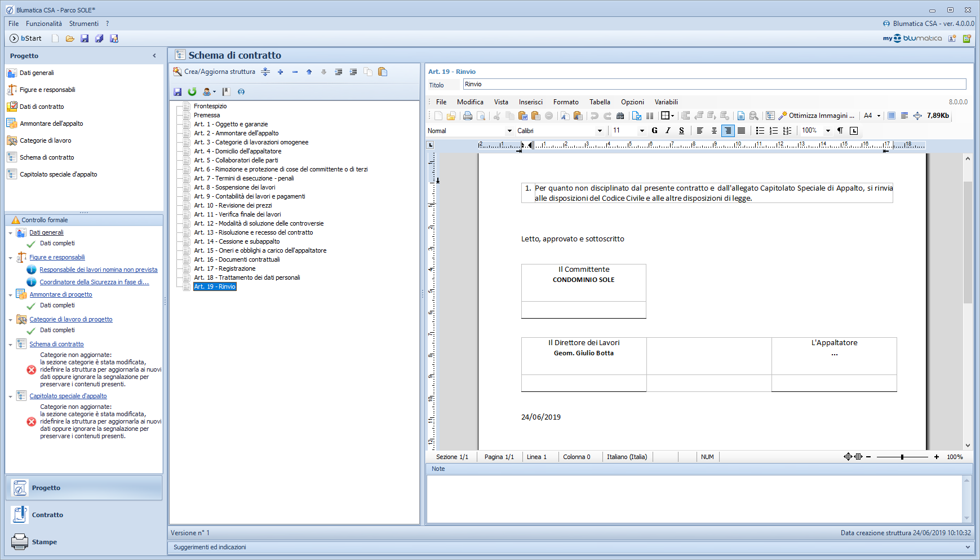Click the zoom slider in status bar
This screenshot has height=560, width=980.
pos(902,457)
